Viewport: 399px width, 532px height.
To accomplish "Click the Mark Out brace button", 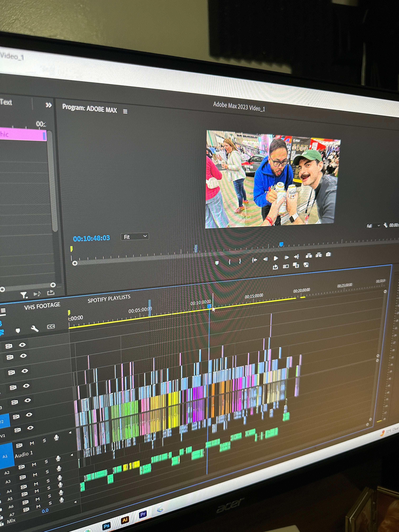I will [240, 261].
